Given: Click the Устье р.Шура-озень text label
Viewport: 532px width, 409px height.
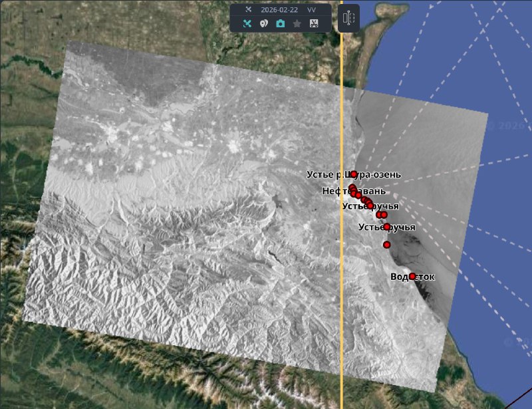Looking at the screenshot, I should tap(326, 175).
